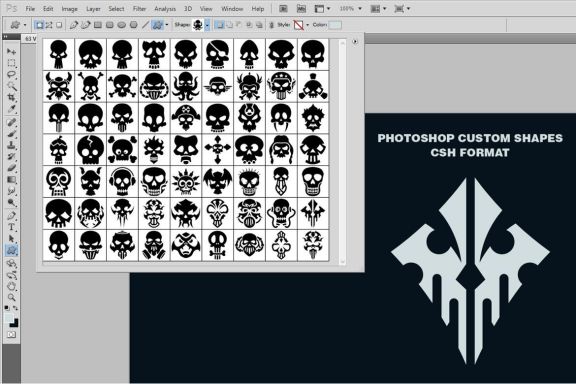Swap foreground and background colors

(15, 308)
